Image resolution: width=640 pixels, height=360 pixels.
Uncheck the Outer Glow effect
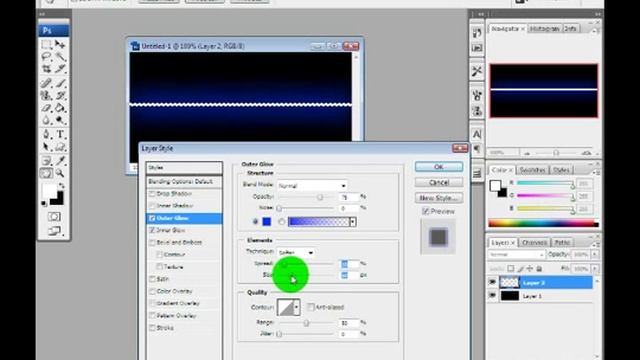(x=152, y=218)
